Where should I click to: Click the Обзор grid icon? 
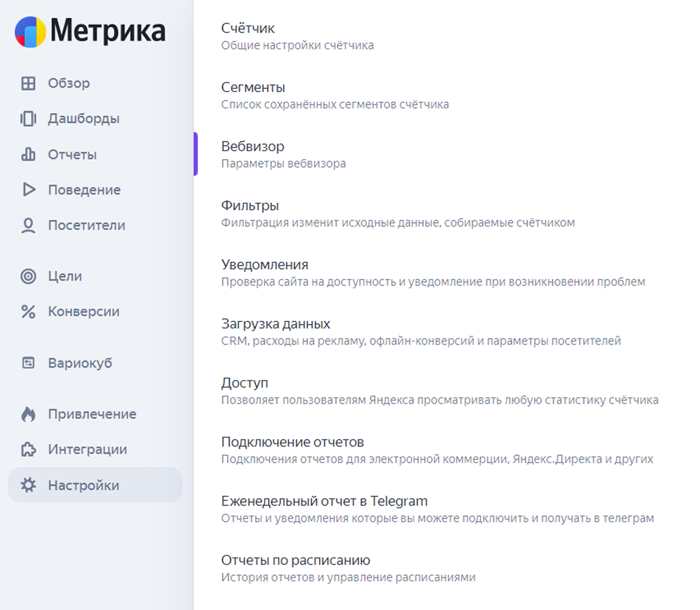[28, 83]
